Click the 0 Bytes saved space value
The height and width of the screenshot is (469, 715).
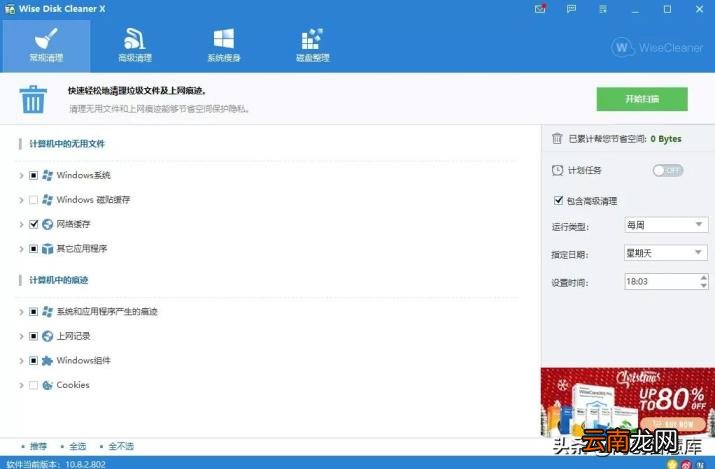(x=666, y=139)
